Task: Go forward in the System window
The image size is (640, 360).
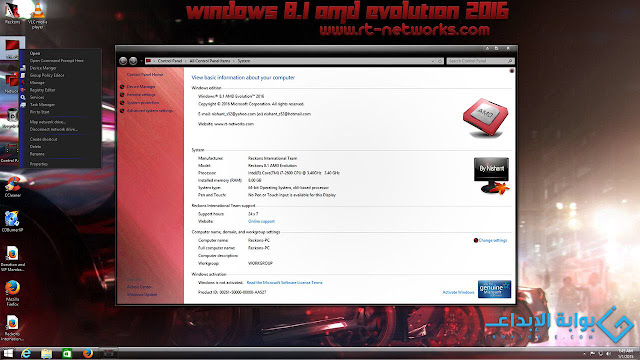Action: [133, 61]
